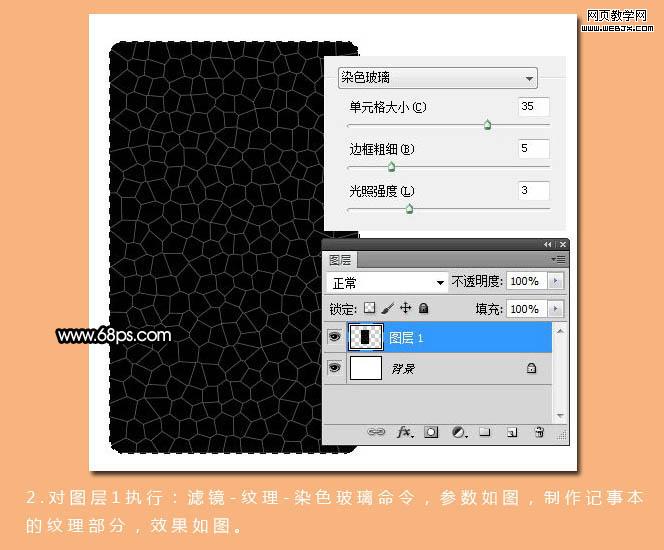
Task: Lock image pixels brush icon
Action: click(x=387, y=308)
